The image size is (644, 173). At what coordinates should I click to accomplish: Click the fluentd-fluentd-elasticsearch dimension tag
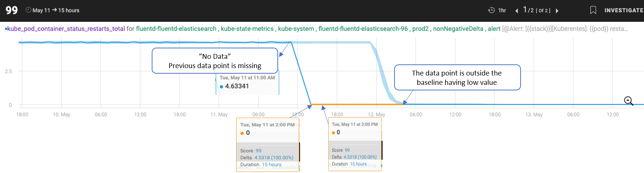click(176, 29)
